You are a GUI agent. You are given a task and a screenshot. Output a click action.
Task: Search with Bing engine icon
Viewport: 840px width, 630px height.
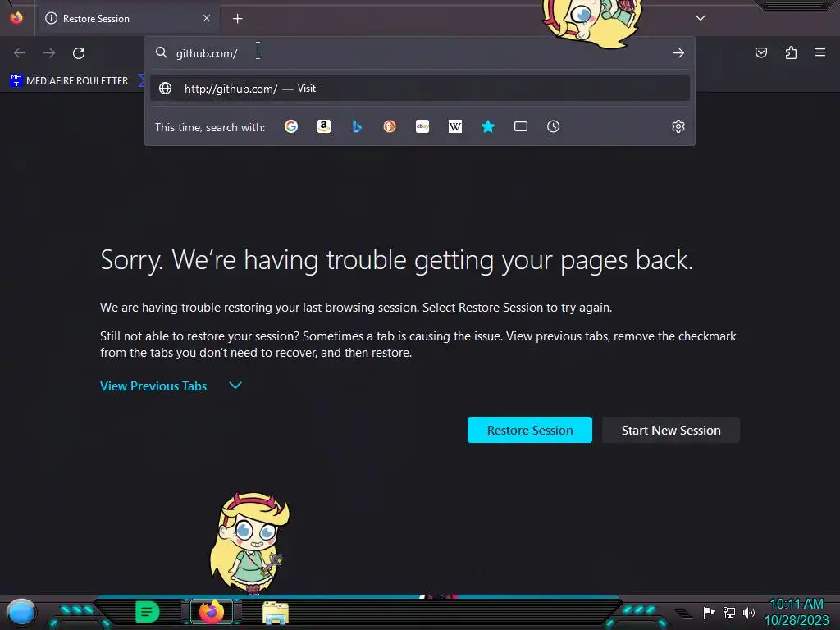pyautogui.click(x=357, y=126)
